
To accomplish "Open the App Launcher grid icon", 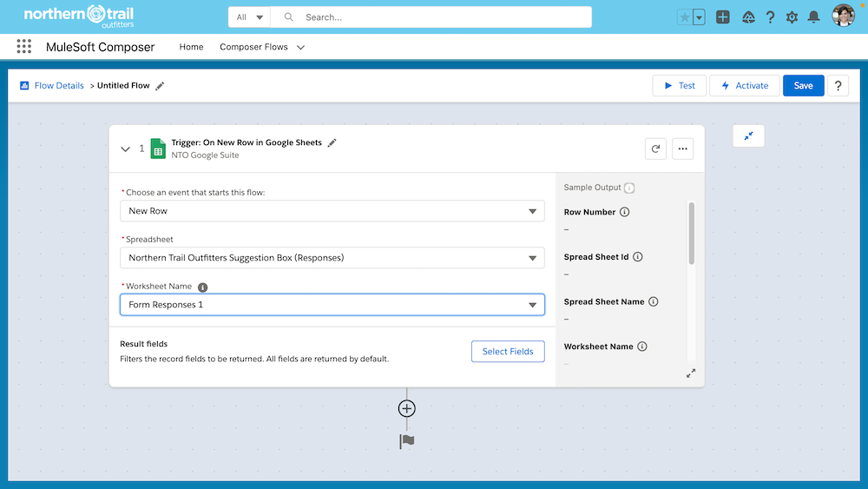I will pyautogui.click(x=23, y=47).
